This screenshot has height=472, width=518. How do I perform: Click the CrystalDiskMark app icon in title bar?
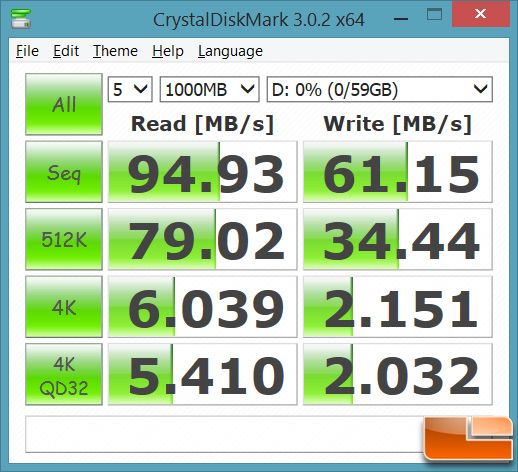[21, 19]
